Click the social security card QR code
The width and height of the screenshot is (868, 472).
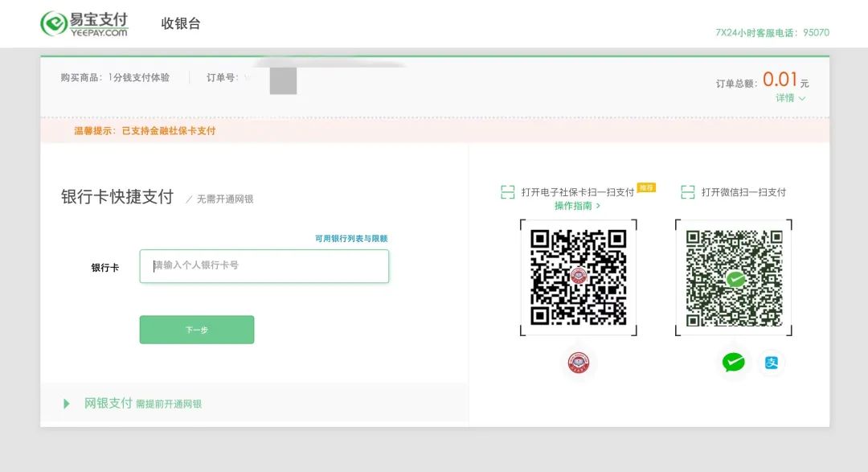click(x=580, y=277)
